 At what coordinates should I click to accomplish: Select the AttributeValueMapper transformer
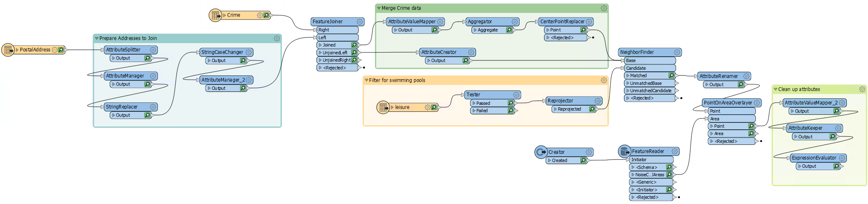point(415,22)
